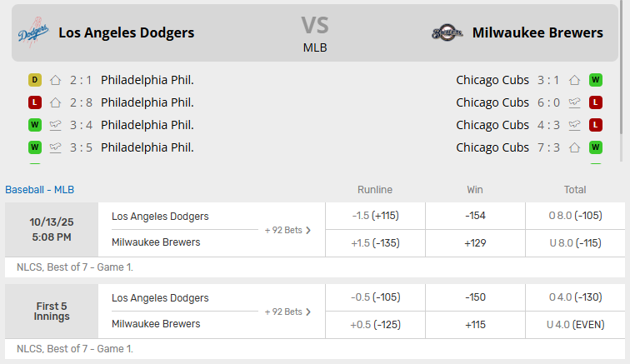
Task: Click the green W badge on Cubs 7:3 row
Action: click(x=596, y=147)
